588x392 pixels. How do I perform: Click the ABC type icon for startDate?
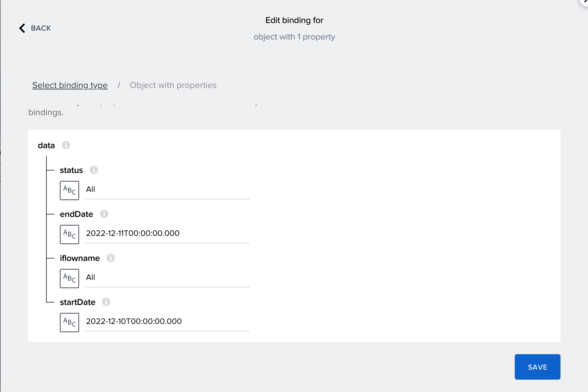69,322
